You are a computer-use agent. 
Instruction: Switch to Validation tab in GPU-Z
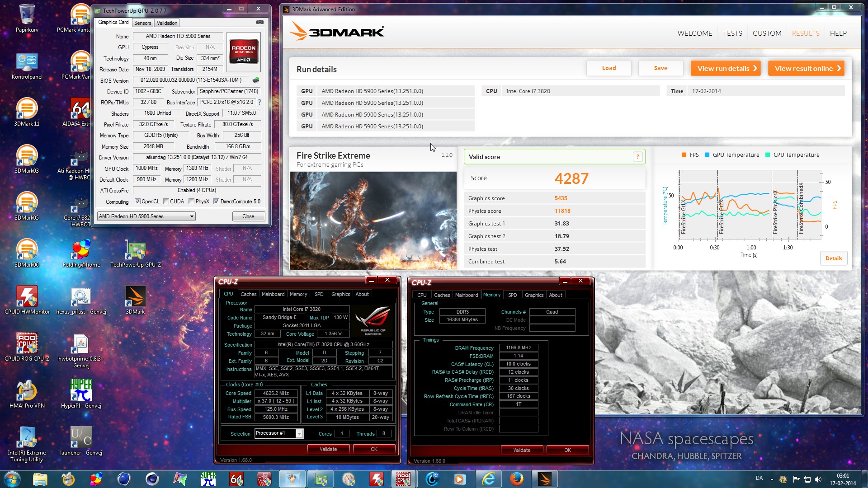(x=167, y=23)
